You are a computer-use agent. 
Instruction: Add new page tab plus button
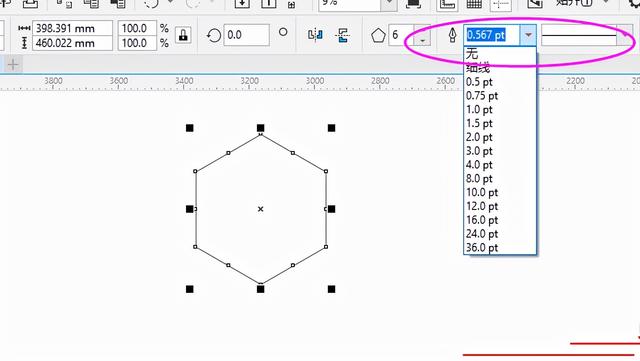13,65
